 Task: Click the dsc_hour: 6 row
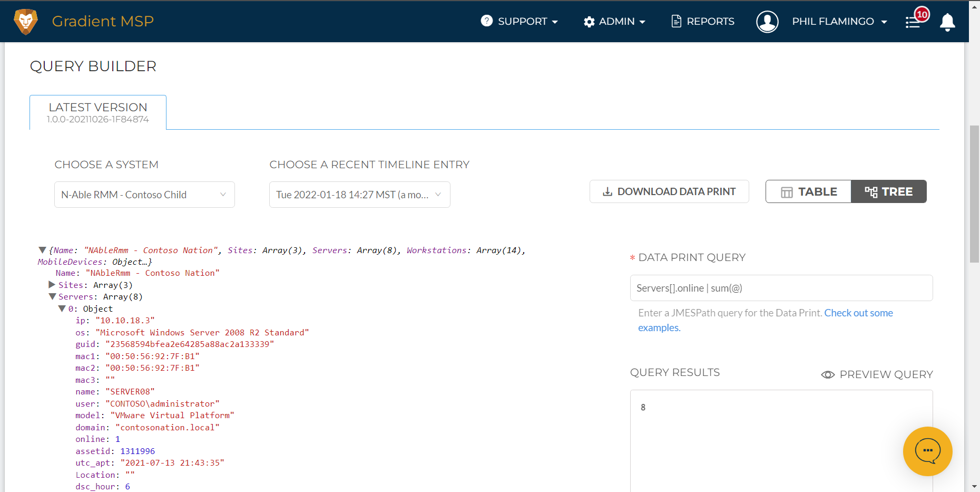point(103,487)
